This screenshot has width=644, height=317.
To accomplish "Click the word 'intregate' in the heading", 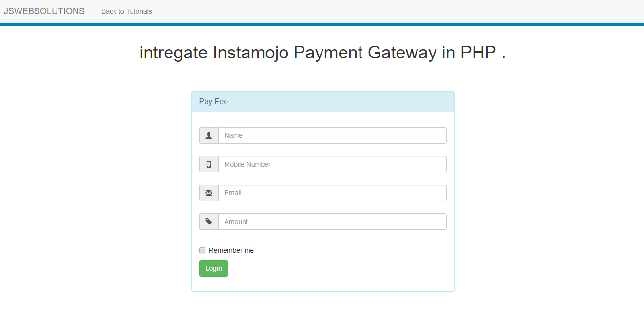I will tap(174, 53).
